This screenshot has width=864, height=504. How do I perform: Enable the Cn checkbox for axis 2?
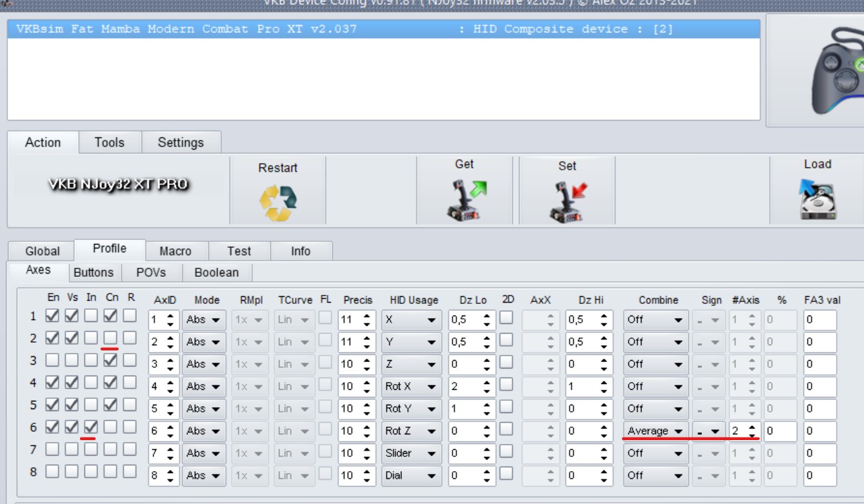coord(110,338)
